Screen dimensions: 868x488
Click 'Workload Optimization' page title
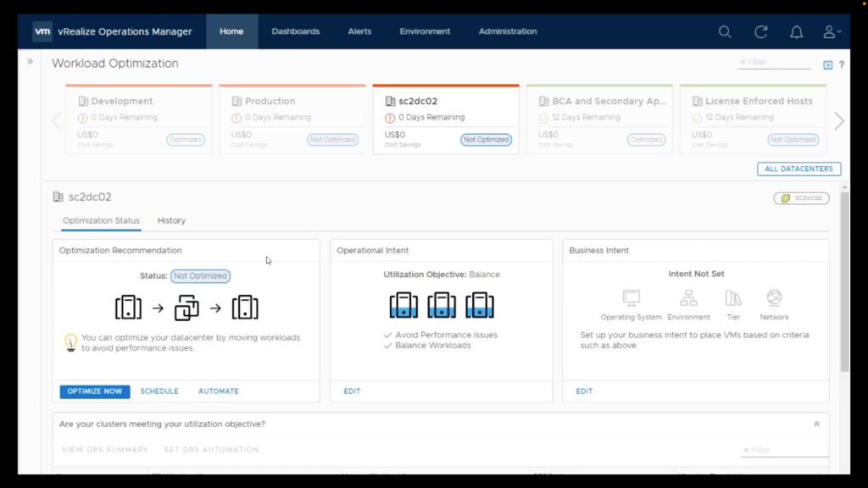pos(115,64)
